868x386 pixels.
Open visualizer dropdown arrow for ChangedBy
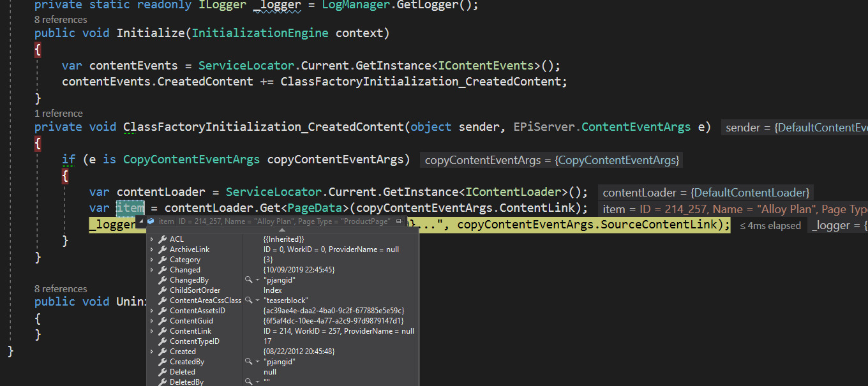257,280
